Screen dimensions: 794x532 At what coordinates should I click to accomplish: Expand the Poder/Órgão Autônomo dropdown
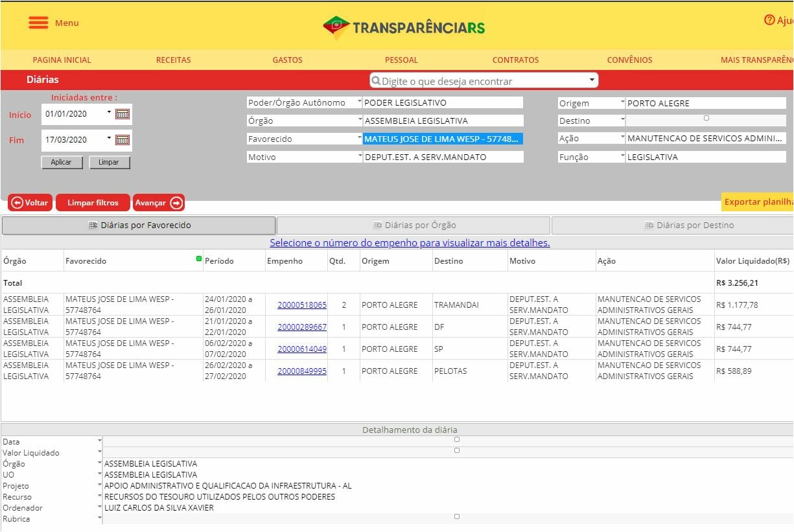[359, 102]
